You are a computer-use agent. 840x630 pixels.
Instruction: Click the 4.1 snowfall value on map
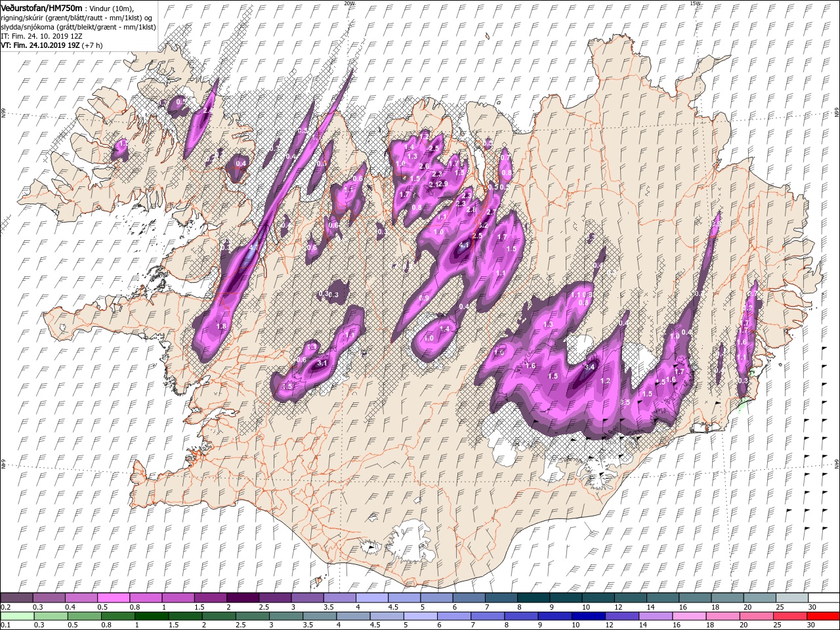click(465, 245)
